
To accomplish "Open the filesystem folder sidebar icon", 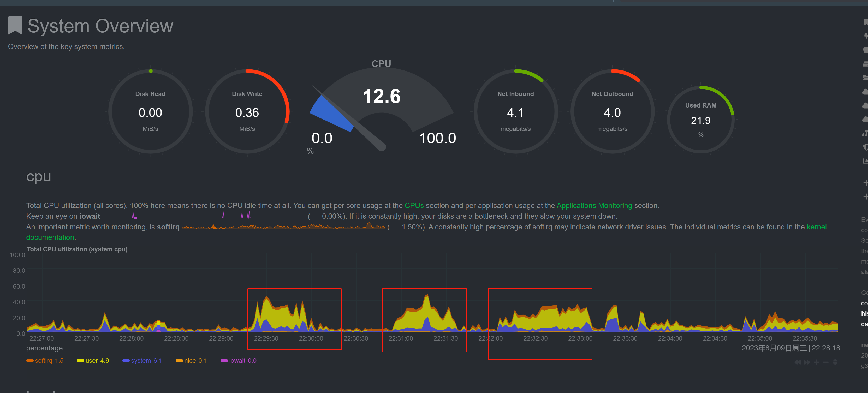I will click(865, 78).
